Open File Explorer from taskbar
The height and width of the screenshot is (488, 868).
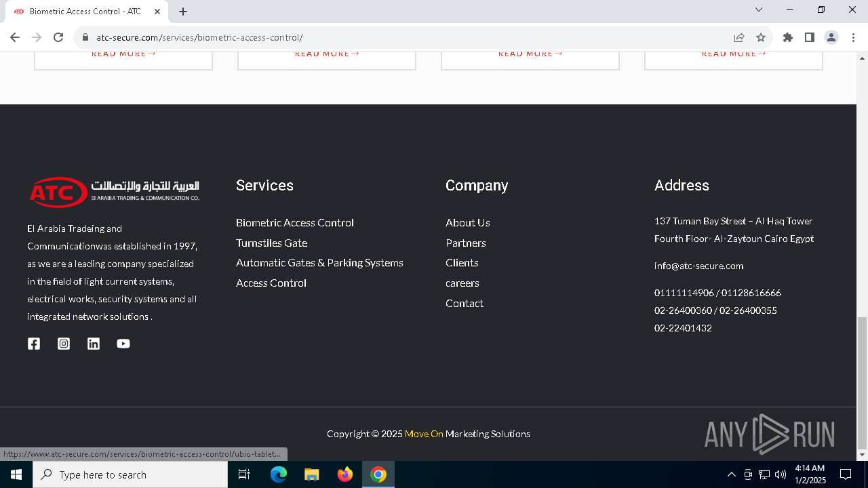(x=311, y=474)
